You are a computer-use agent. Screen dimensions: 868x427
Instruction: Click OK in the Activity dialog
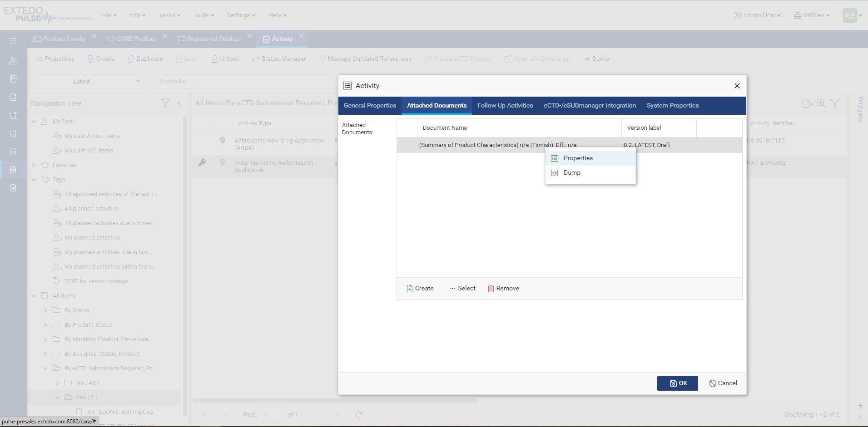pyautogui.click(x=677, y=383)
